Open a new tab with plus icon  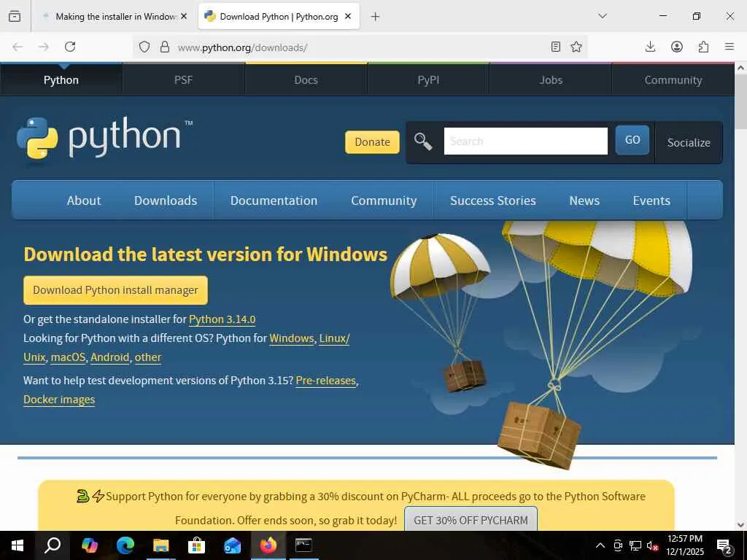376,17
